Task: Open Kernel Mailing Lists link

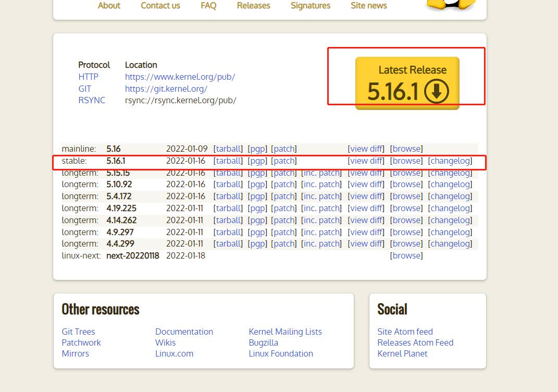Action: (x=285, y=332)
